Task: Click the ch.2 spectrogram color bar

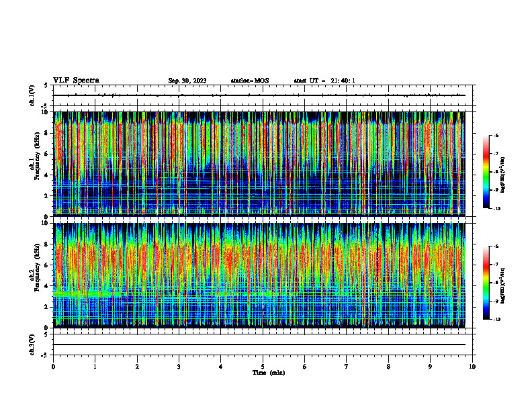Action: [x=486, y=283]
